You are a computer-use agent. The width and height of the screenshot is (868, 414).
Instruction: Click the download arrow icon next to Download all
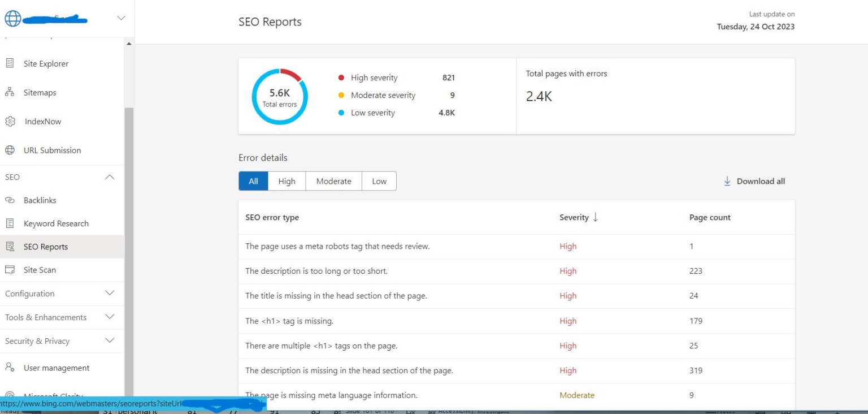click(727, 181)
